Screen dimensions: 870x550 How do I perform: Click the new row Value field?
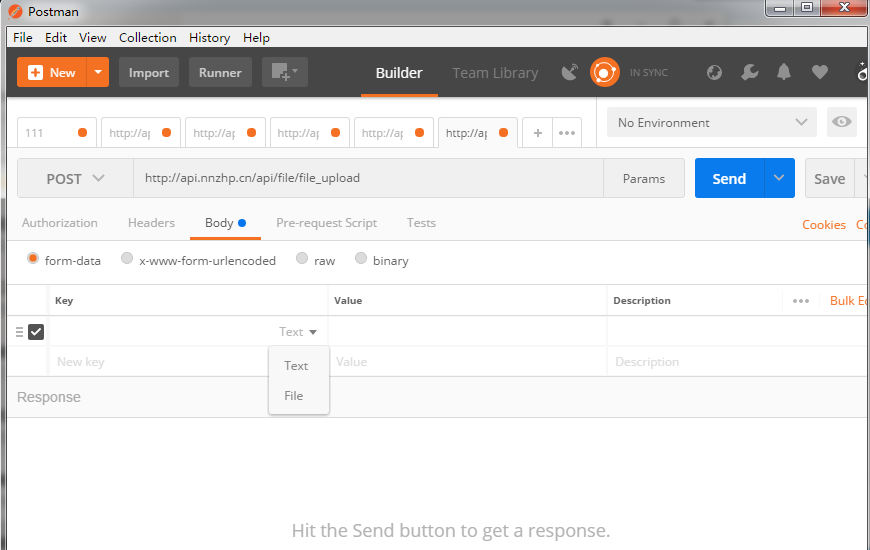click(x=467, y=362)
